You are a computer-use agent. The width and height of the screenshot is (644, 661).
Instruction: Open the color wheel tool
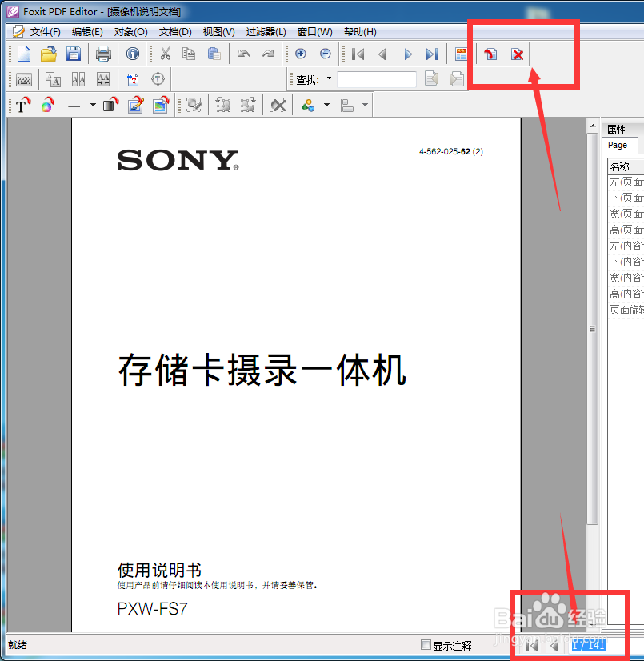pos(48,105)
